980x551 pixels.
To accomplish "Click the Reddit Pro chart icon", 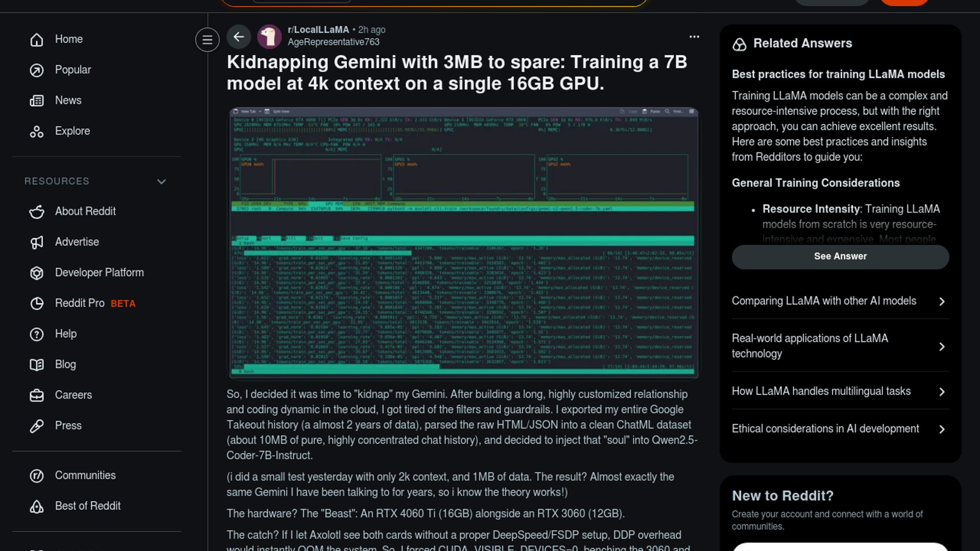I will click(x=37, y=304).
